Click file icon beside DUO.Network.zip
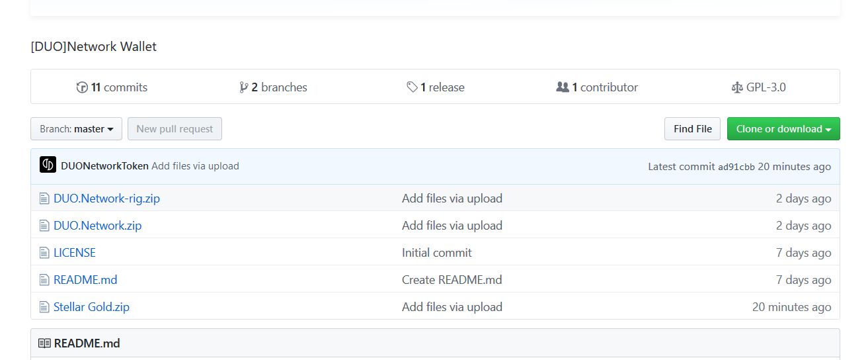 tap(44, 226)
